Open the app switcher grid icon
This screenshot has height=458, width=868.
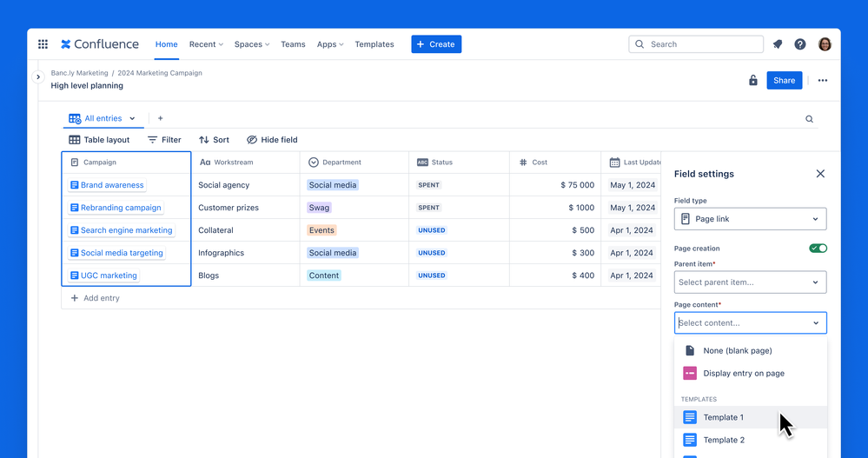(43, 44)
